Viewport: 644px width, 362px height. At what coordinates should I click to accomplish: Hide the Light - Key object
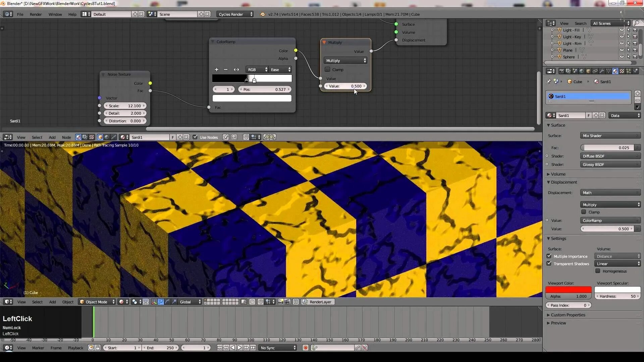point(622,37)
